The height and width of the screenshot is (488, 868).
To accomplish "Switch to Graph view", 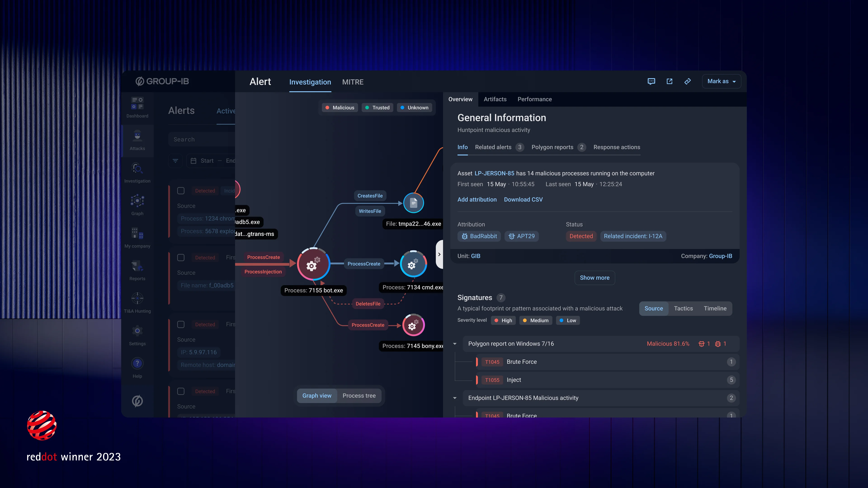I will (317, 396).
